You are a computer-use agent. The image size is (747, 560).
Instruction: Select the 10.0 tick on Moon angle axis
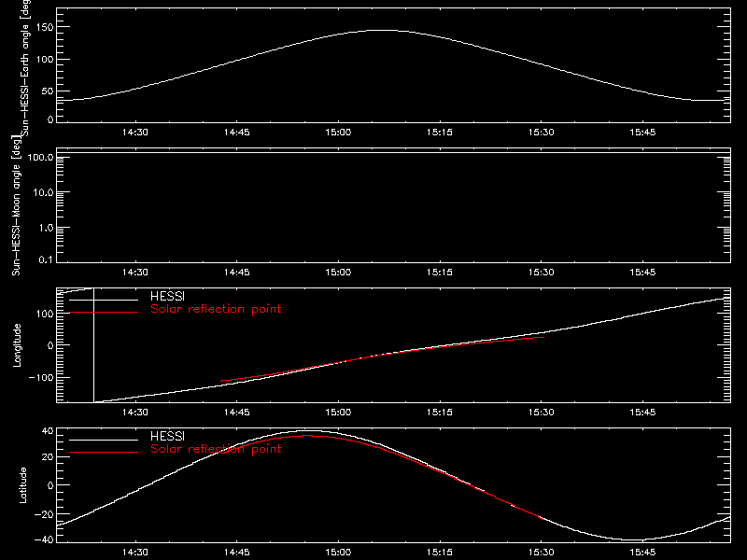[43, 192]
